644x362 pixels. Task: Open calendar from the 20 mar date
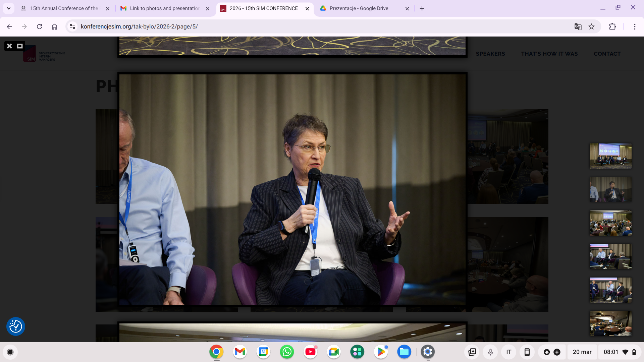point(582,352)
